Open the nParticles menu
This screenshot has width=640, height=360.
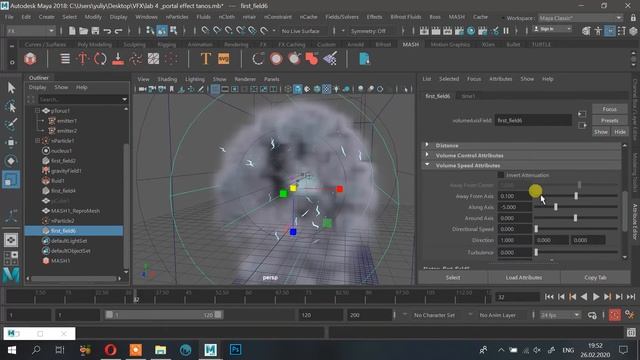click(177, 17)
